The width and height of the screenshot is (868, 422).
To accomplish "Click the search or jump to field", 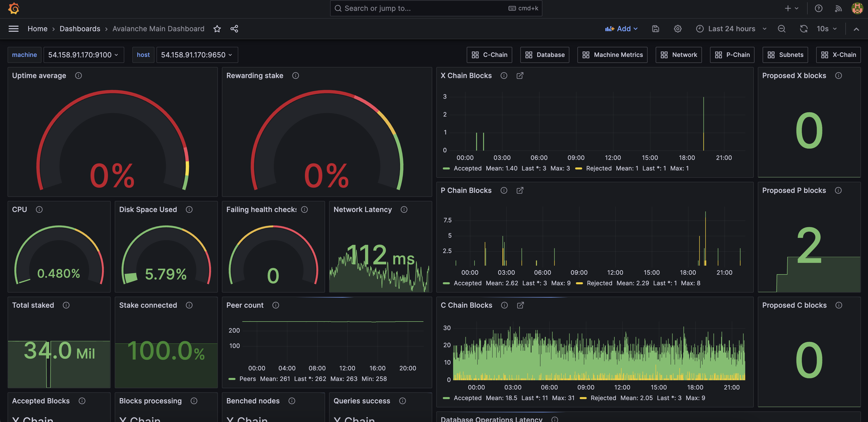I will [436, 8].
